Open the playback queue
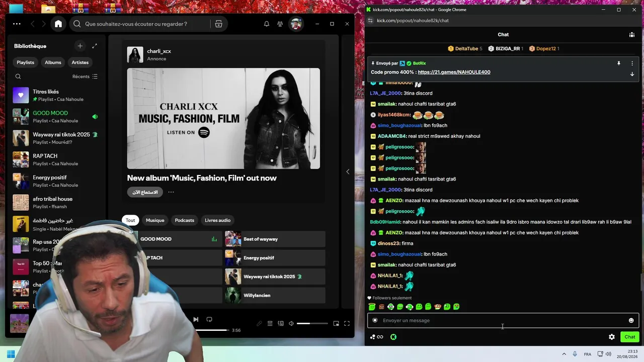644x362 pixels. pyautogui.click(x=270, y=323)
